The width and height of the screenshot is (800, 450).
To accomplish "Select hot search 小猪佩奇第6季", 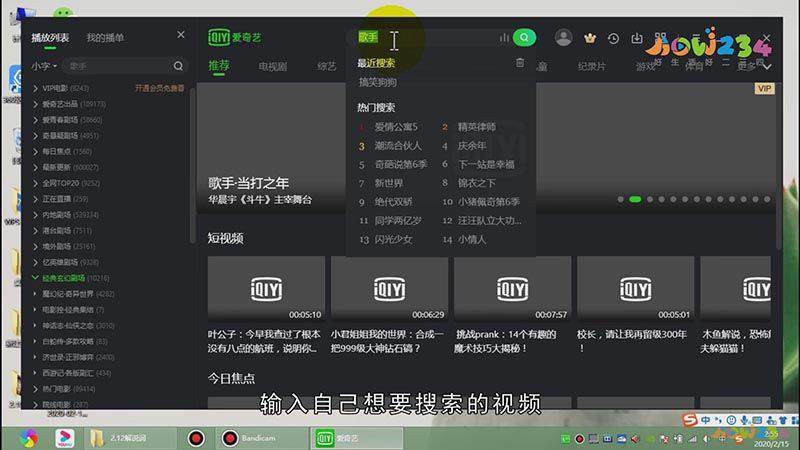I will (489, 202).
